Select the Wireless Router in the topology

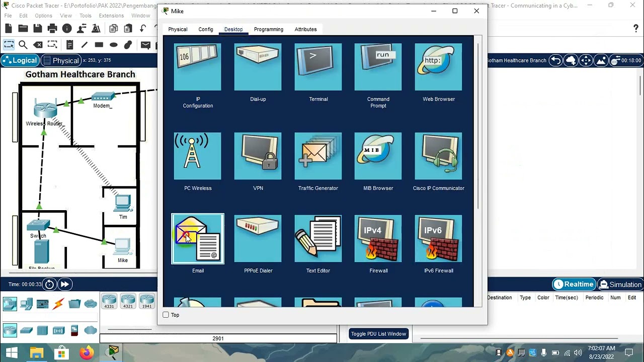tap(45, 110)
